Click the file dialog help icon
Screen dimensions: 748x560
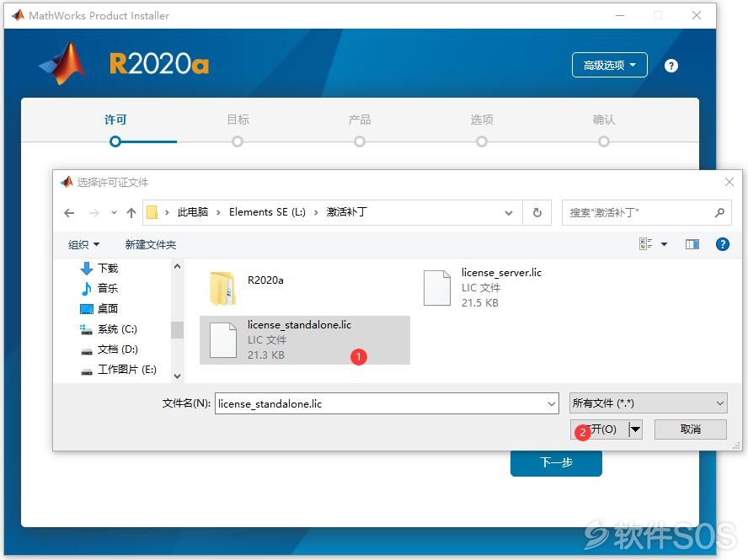[x=722, y=245]
